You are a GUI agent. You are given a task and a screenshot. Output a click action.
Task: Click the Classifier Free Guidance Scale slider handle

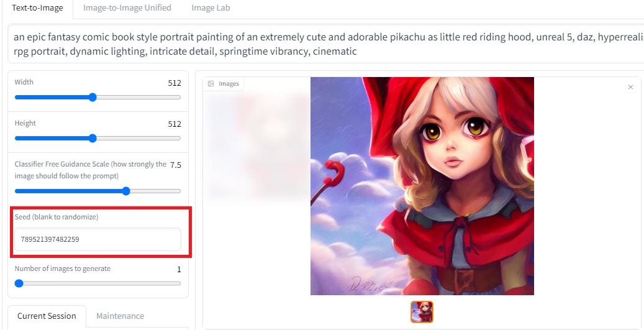[126, 191]
